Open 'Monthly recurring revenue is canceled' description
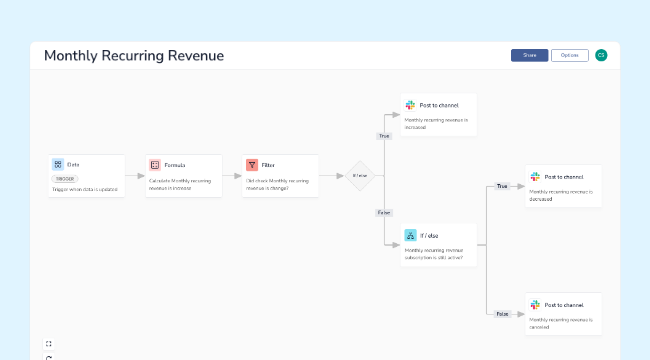The image size is (650, 360). click(561, 324)
